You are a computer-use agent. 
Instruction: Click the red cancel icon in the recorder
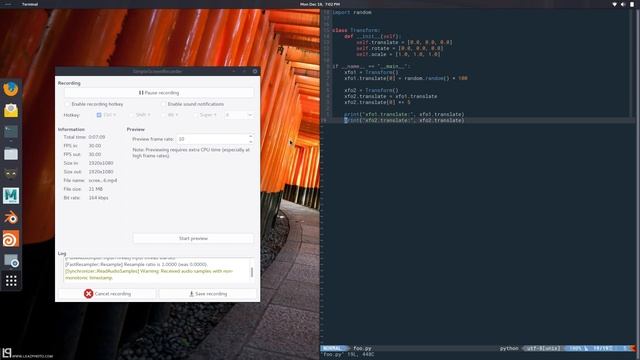(x=89, y=293)
